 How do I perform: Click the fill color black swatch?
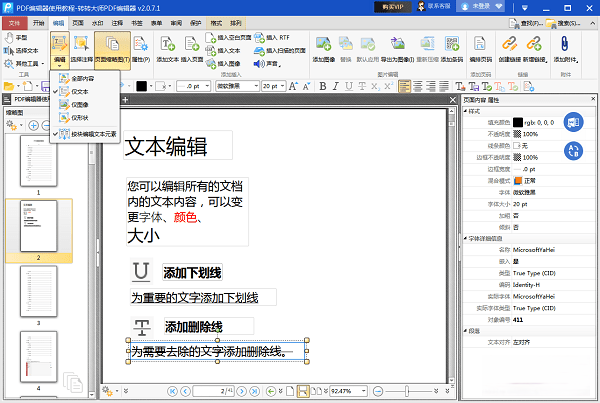[518, 122]
